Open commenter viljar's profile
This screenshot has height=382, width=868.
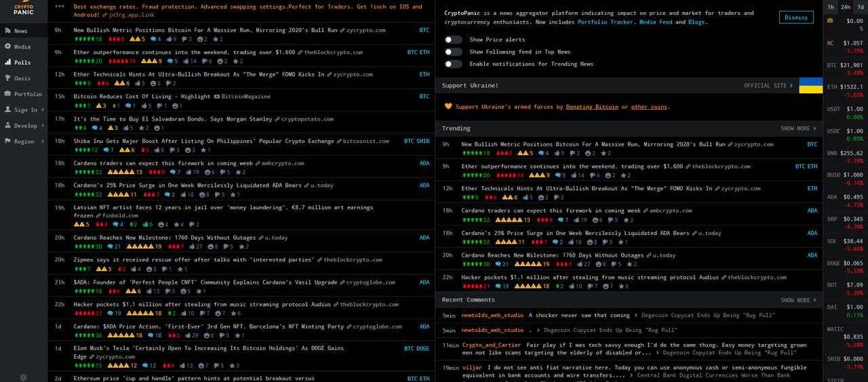coord(472,367)
